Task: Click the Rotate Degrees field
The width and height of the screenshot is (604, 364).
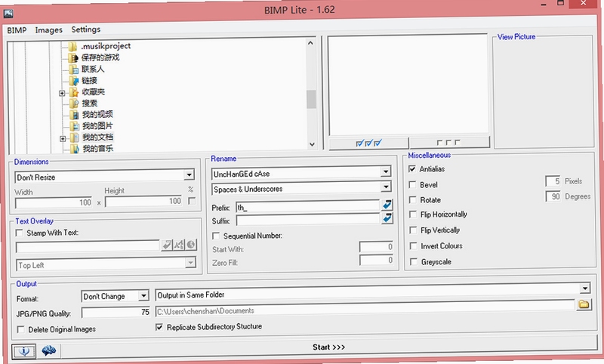Action: [553, 196]
